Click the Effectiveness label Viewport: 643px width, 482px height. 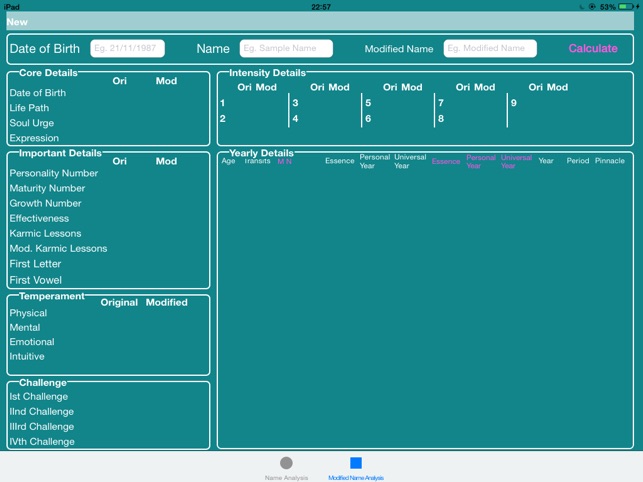coord(39,218)
